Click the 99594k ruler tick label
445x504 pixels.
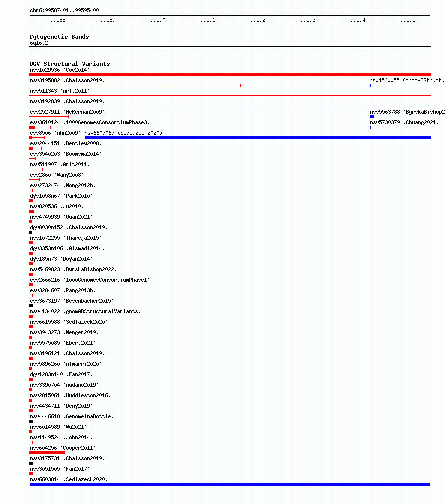tap(359, 20)
